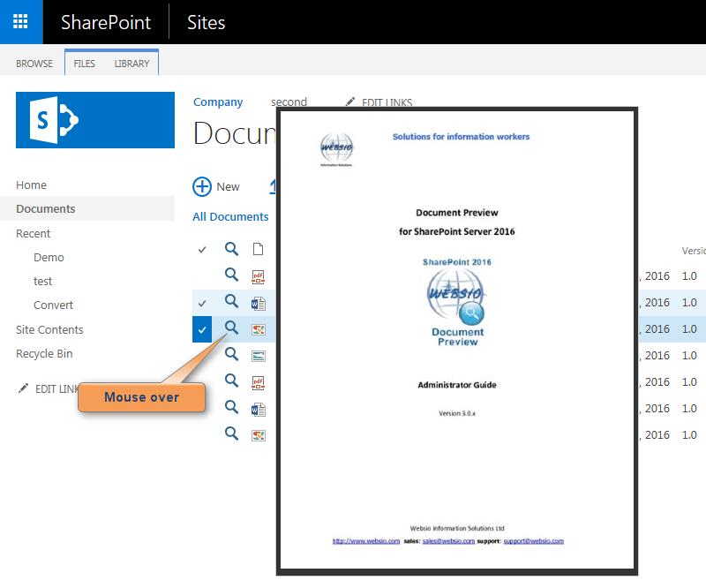This screenshot has width=706, height=588.
Task: Click the magnifier beside the first PDF file
Action: pos(231,275)
